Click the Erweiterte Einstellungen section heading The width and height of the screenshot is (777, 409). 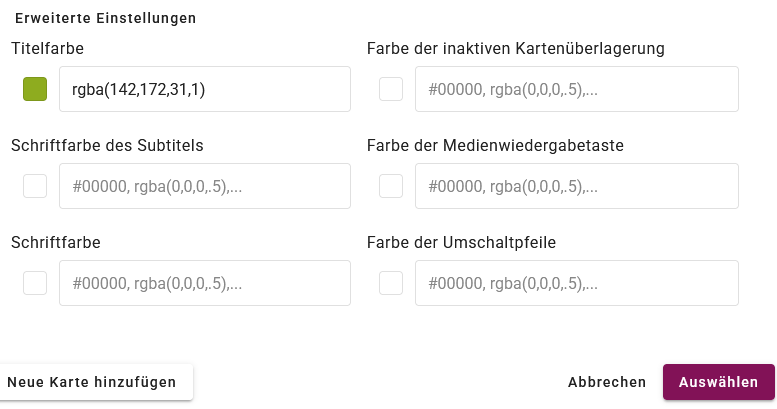(x=105, y=18)
